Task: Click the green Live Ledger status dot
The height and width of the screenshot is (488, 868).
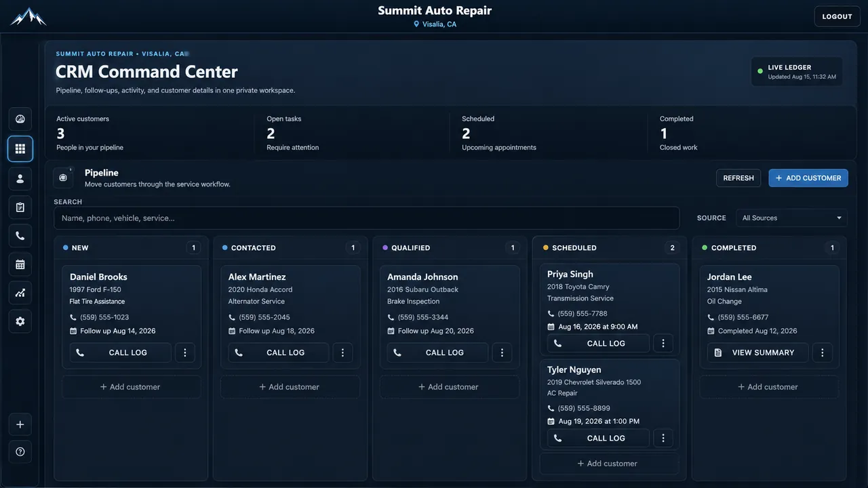Action: point(760,71)
